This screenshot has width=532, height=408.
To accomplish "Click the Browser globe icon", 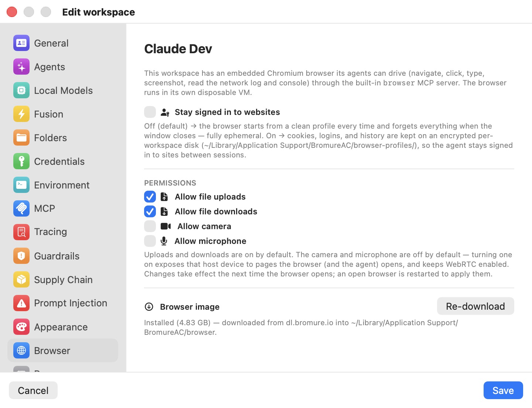I will 21,350.
